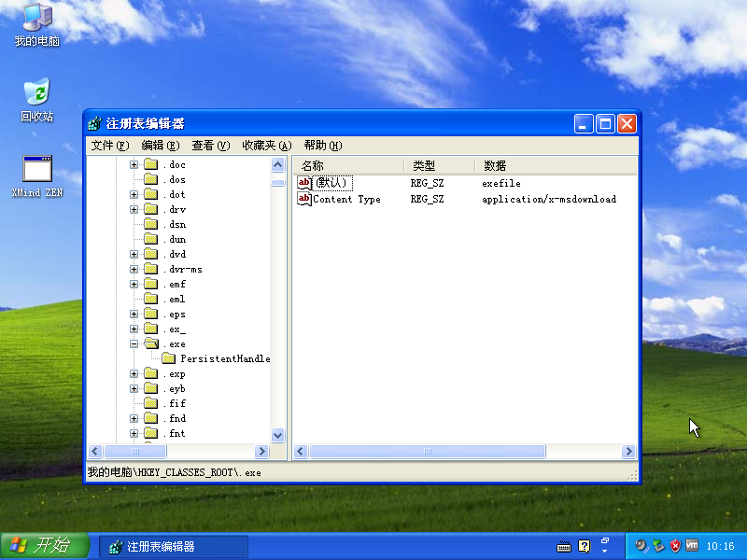Viewport: 747px width, 560px height.
Task: Click the 开始 Start button
Action: (x=45, y=546)
